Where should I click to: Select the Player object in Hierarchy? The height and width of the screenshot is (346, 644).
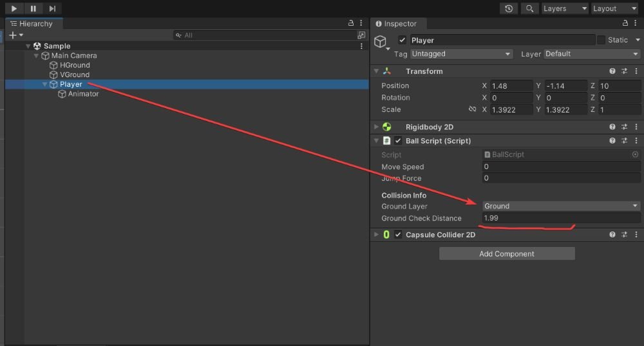click(x=187, y=84)
